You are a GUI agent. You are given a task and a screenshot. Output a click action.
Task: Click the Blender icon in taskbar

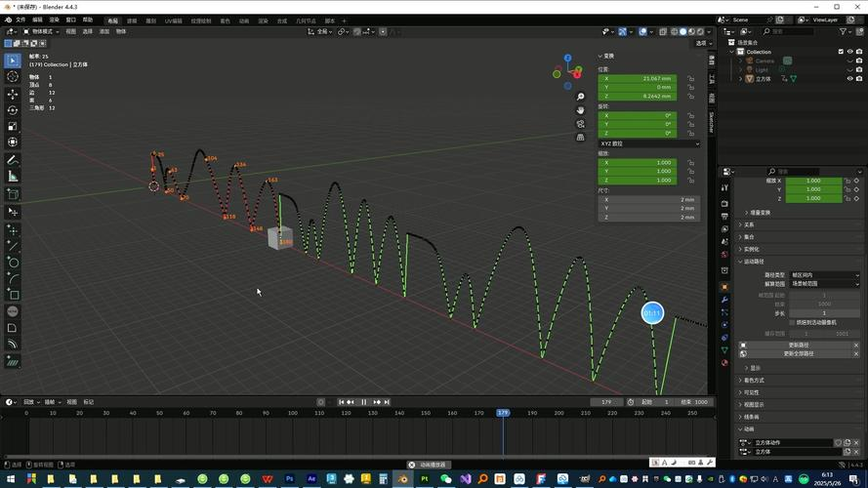click(403, 479)
